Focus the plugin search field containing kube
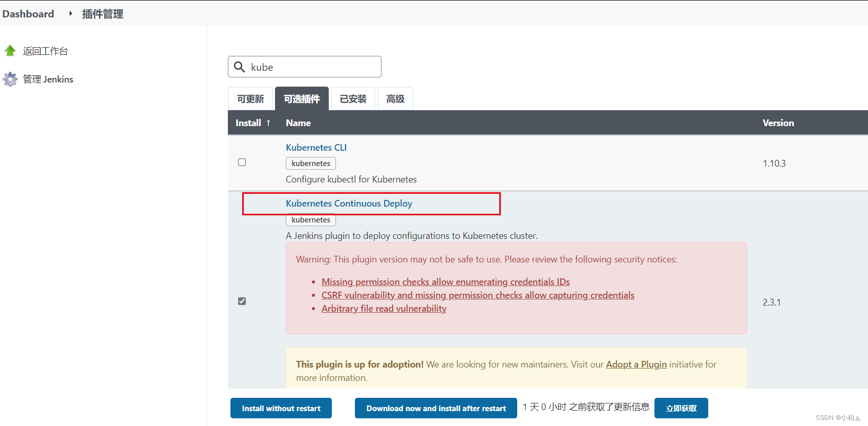868x426 pixels. coord(305,67)
